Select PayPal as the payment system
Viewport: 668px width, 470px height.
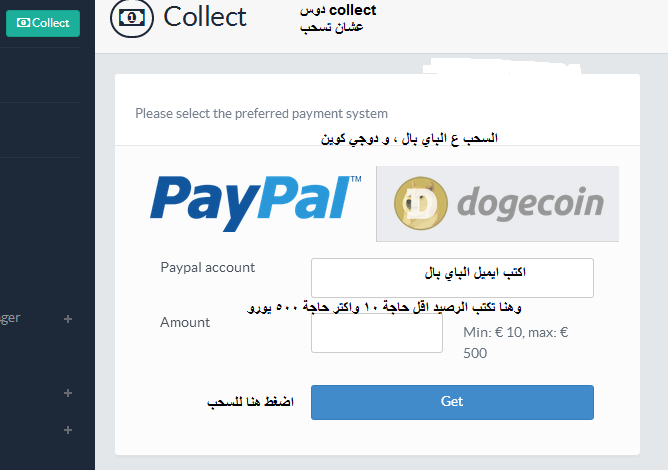(256, 203)
